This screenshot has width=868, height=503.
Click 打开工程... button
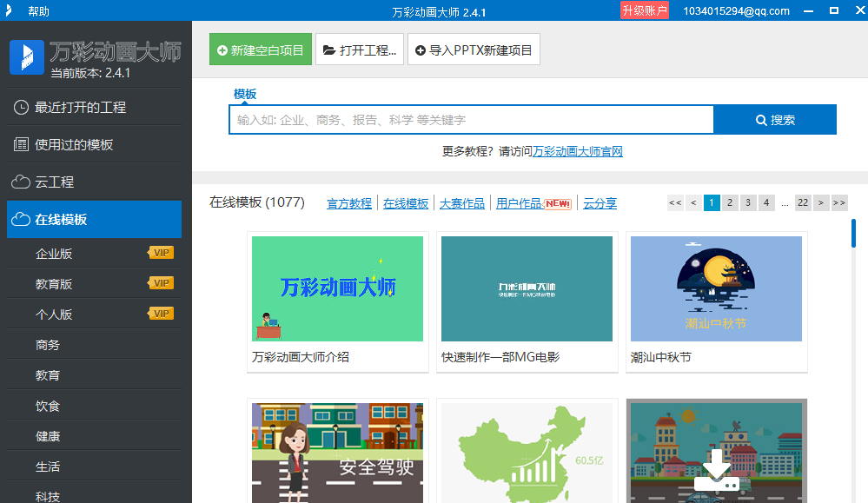[360, 50]
